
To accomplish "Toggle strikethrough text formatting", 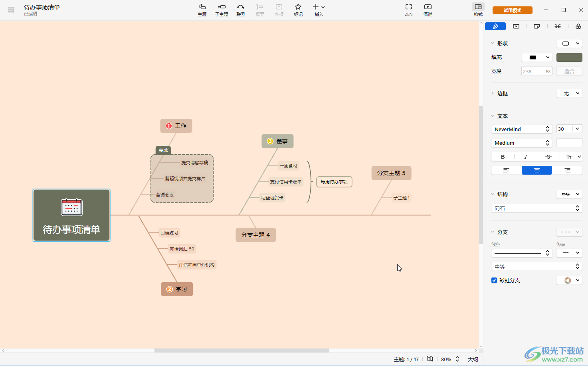I will [x=548, y=157].
